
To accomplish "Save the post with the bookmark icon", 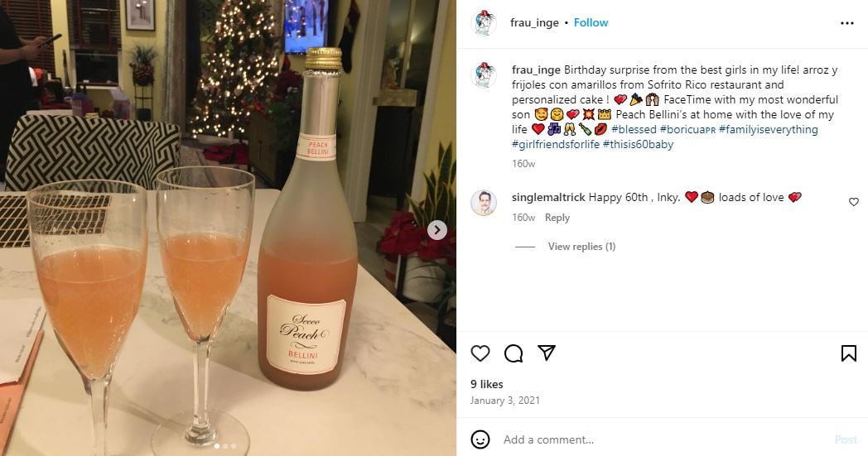I will (x=848, y=353).
